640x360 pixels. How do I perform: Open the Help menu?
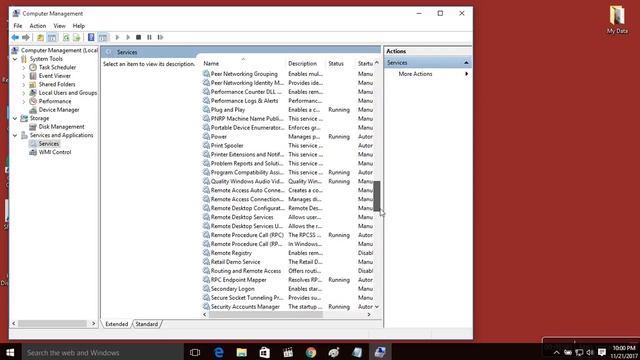(x=79, y=26)
